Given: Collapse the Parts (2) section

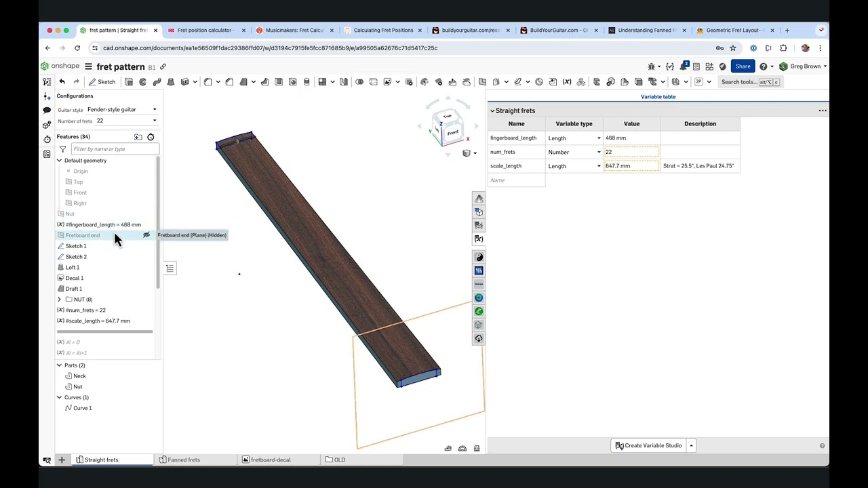Looking at the screenshot, I should [59, 365].
